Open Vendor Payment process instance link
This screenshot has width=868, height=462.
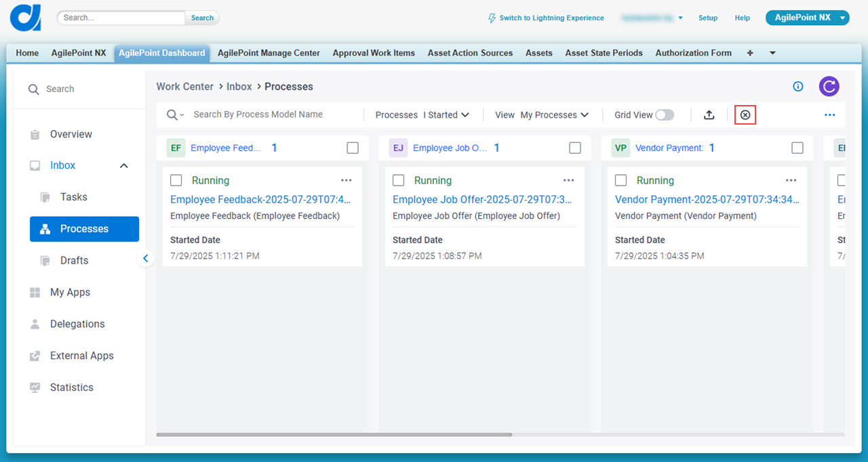tap(707, 199)
